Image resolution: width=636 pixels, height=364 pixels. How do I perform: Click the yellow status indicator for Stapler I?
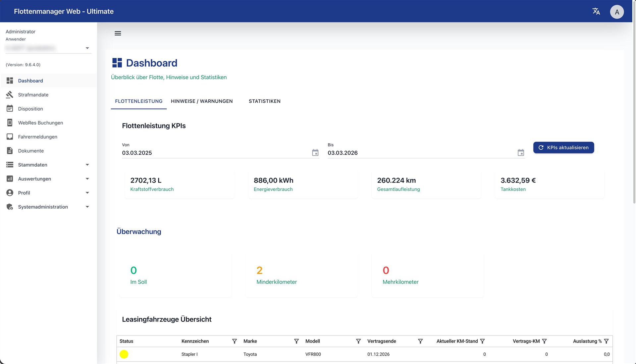124,354
